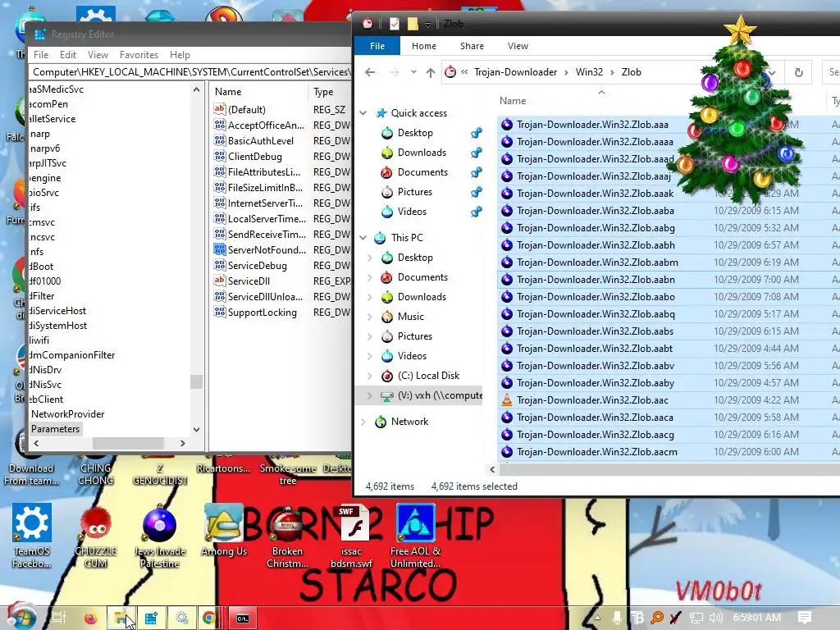Click the Free AOL desktop shortcut
Image resolution: width=840 pixels, height=630 pixels.
[x=415, y=536]
